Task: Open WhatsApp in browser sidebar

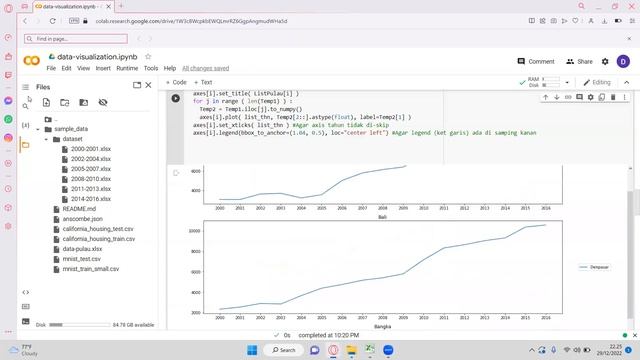Action: (x=8, y=119)
